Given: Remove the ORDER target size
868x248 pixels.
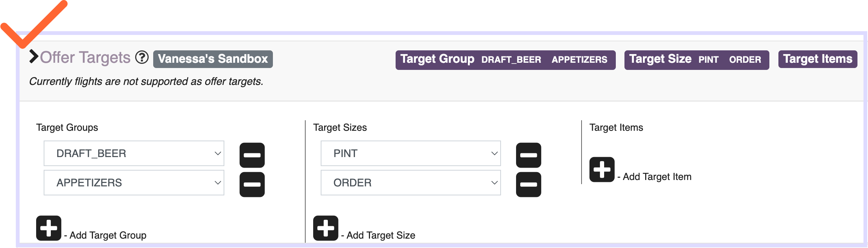Looking at the screenshot, I should [x=528, y=184].
